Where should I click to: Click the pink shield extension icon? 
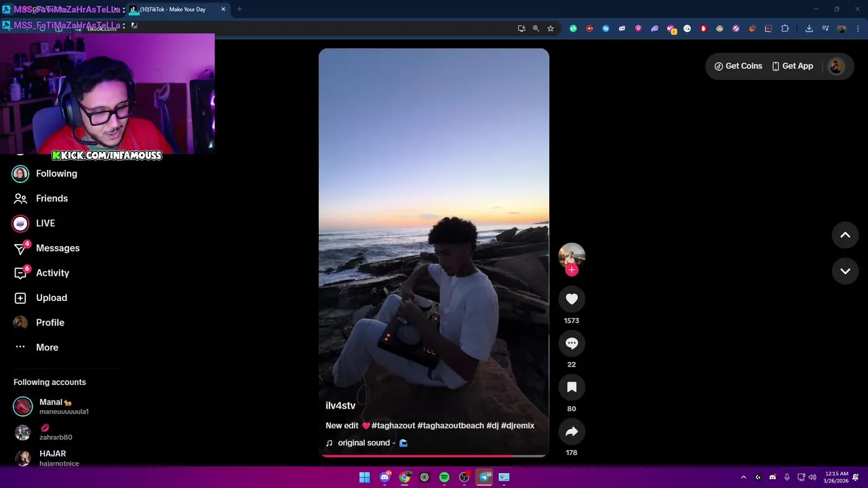(638, 28)
